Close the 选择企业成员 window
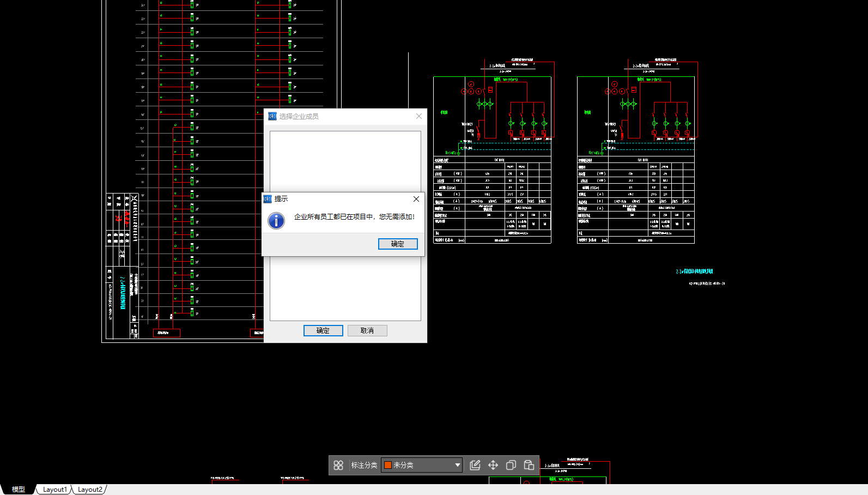The height and width of the screenshot is (495, 868). (x=419, y=116)
